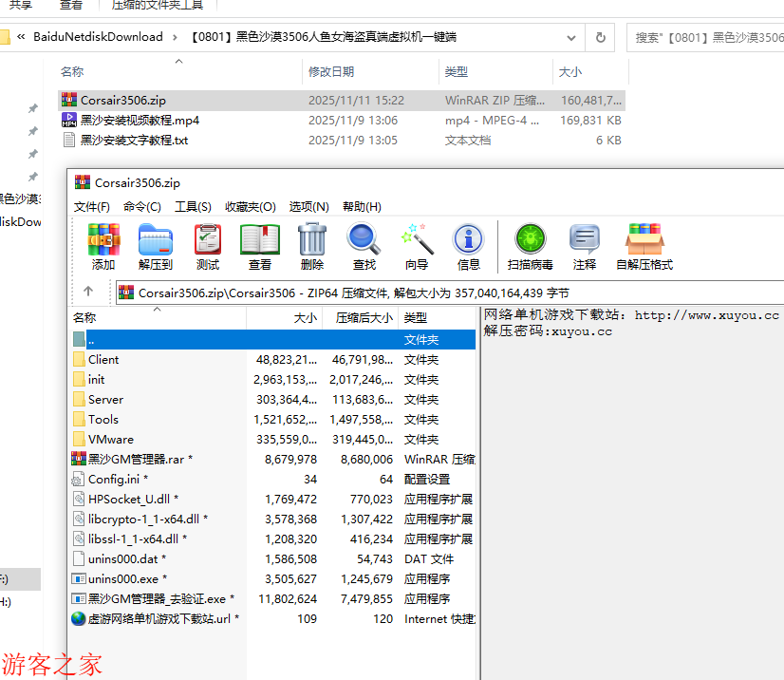
Task: Click the 信息 (Info) toolbar icon
Action: [x=468, y=246]
